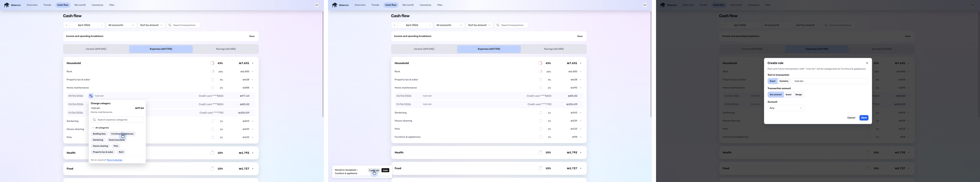Click Cancel in Create rule dialog
Image resolution: width=980 pixels, height=182 pixels.
tap(851, 118)
